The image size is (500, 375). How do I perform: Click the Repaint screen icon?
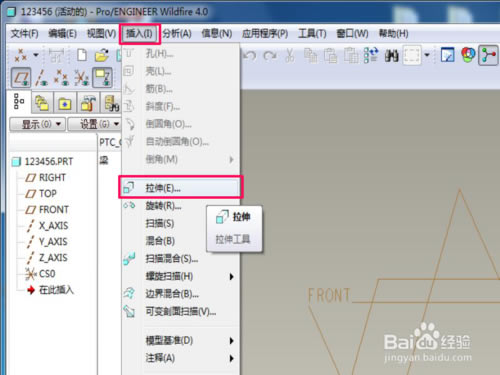[447, 55]
